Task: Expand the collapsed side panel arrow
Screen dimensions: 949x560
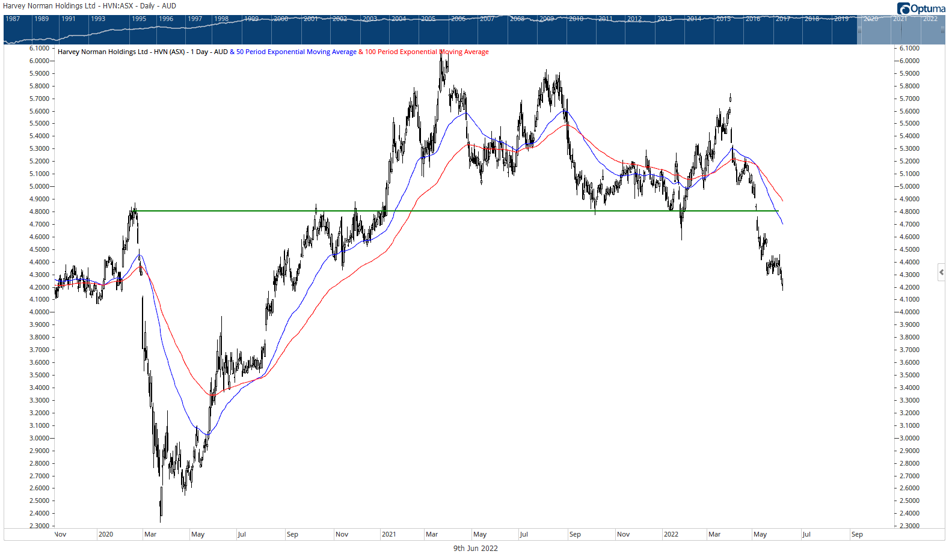Action: click(x=941, y=272)
